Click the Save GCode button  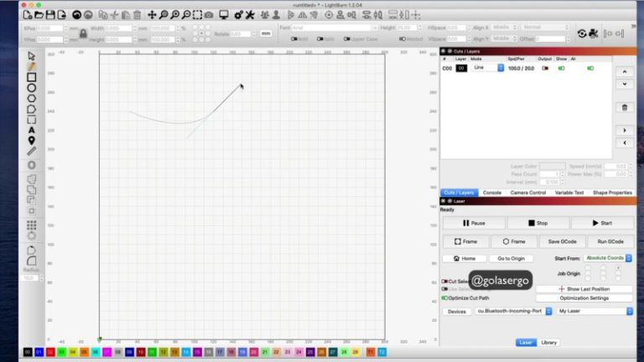pos(563,241)
